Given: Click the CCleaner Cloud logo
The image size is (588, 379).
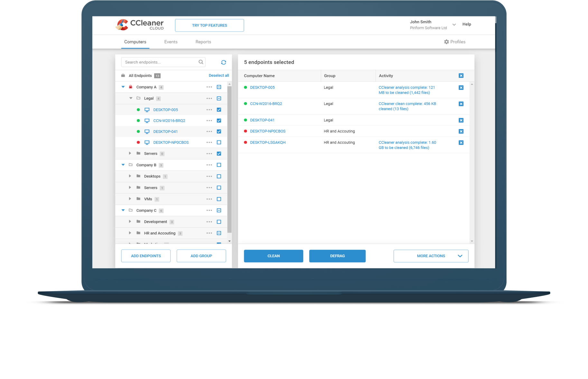Looking at the screenshot, I should point(140,24).
